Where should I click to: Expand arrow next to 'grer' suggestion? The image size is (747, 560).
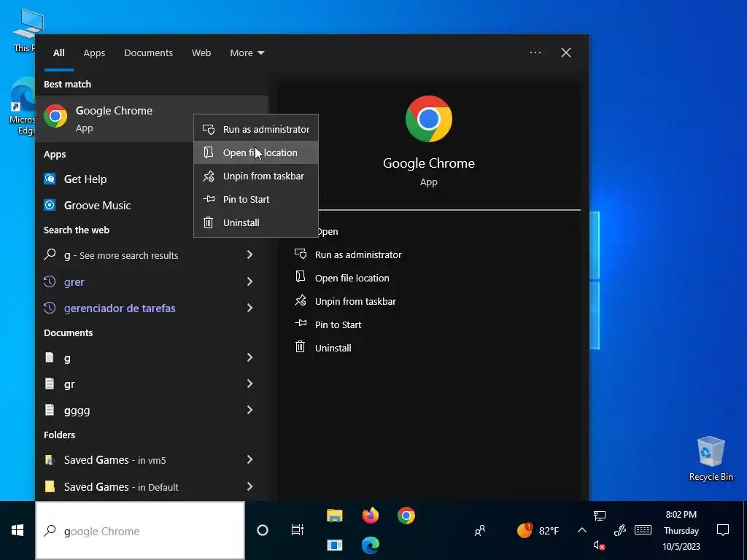tap(249, 281)
